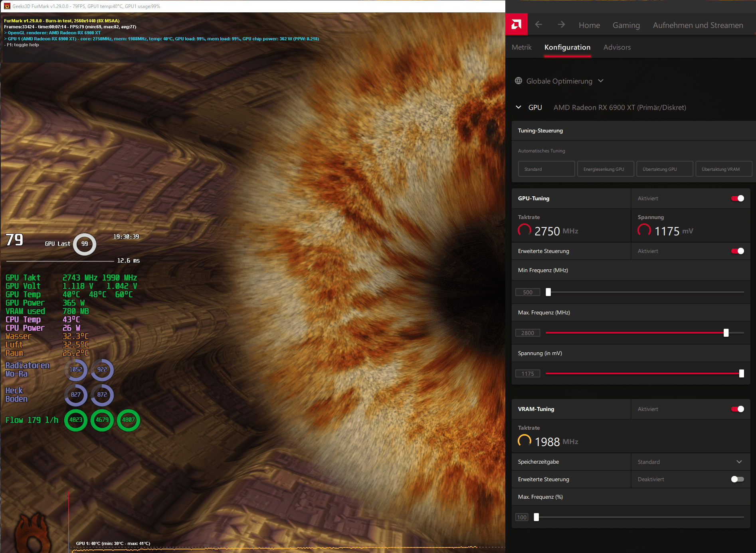Click the GPU Power 365 W readout
The height and width of the screenshot is (553, 756).
tap(45, 303)
